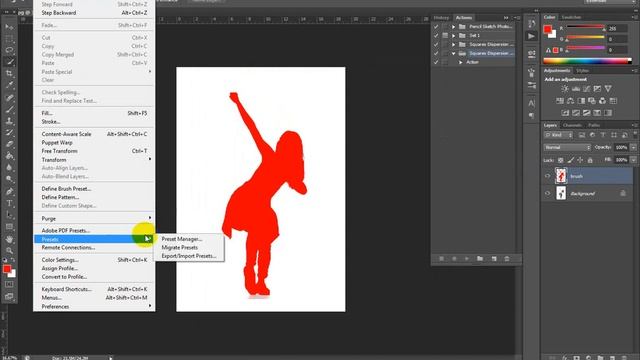The image size is (640, 360).
Task: Toggle Quick Mask mode icon
Action: click(9, 284)
